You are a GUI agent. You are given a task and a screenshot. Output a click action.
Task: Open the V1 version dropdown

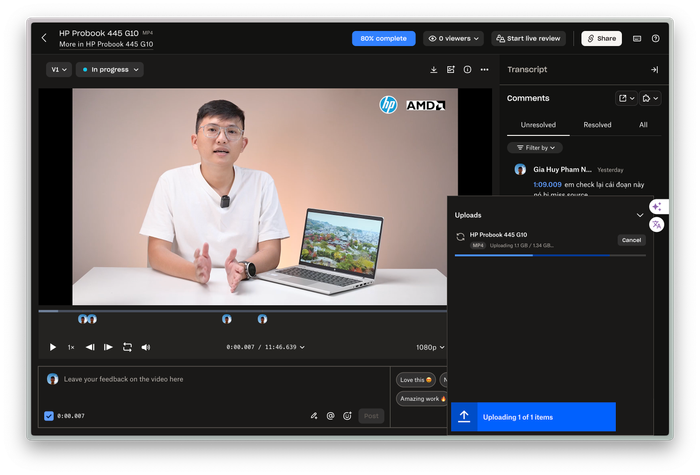click(59, 70)
